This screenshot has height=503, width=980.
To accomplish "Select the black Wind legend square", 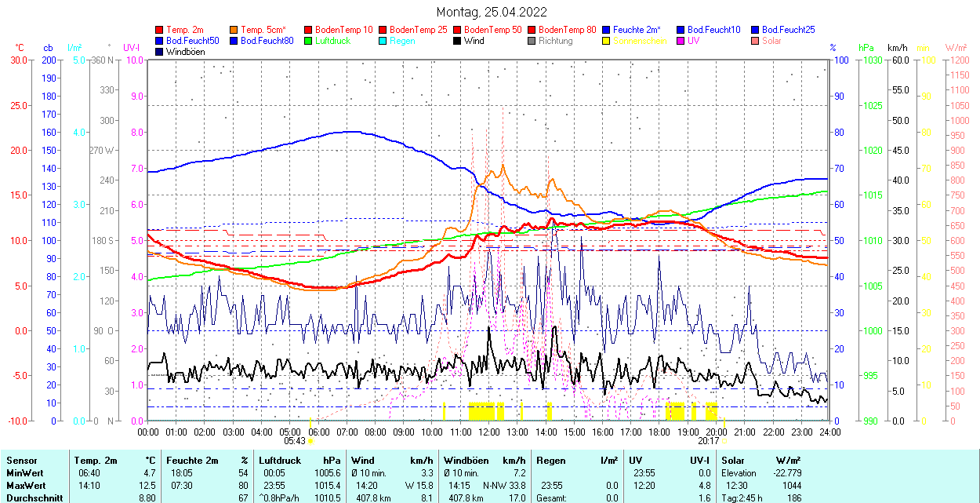I will pyautogui.click(x=457, y=41).
